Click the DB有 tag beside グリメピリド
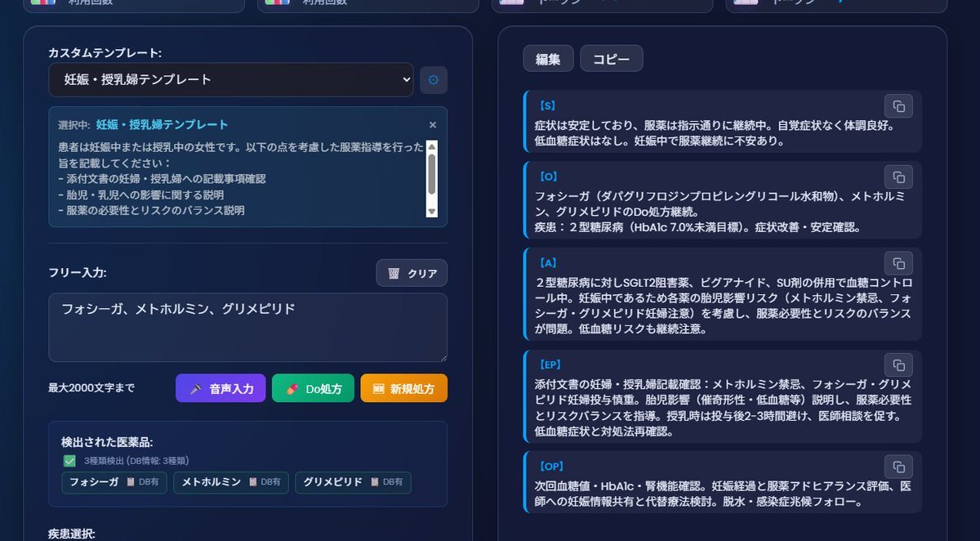The width and height of the screenshot is (980, 541). 385,482
